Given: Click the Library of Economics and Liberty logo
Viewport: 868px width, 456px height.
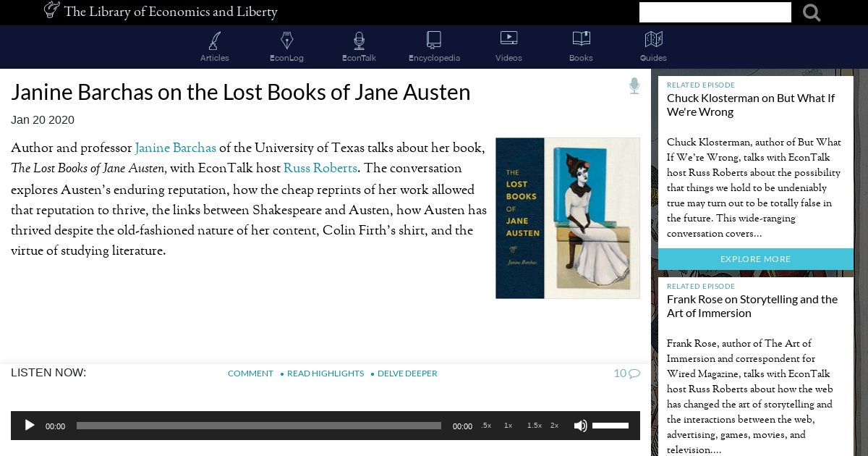Looking at the screenshot, I should click(x=161, y=11).
